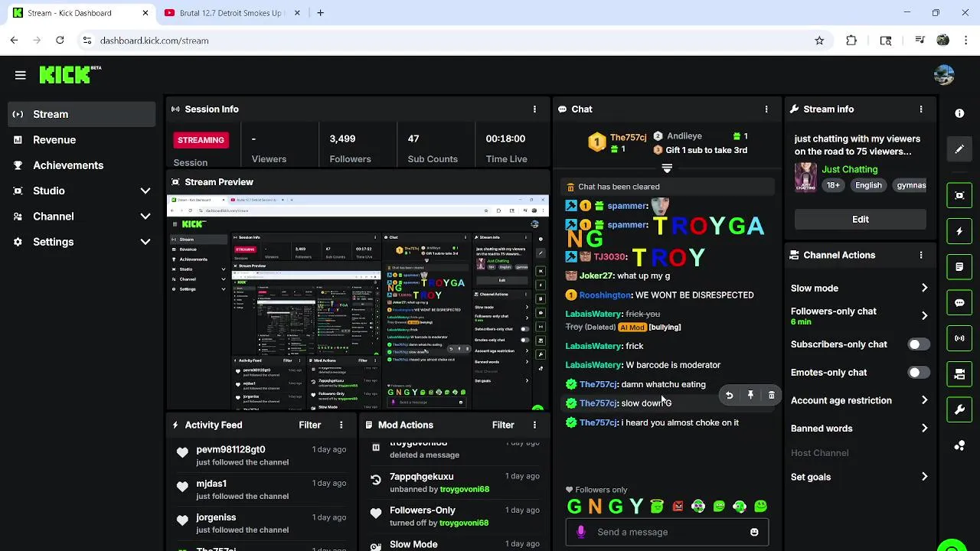Bookmark this page with the star icon

click(819, 41)
